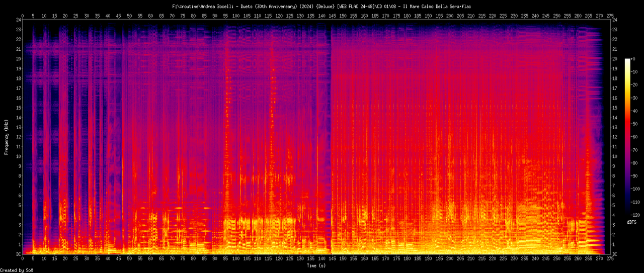644x273 pixels.
Task: Click "DC" on the right frequency axis
Action: pos(615,254)
